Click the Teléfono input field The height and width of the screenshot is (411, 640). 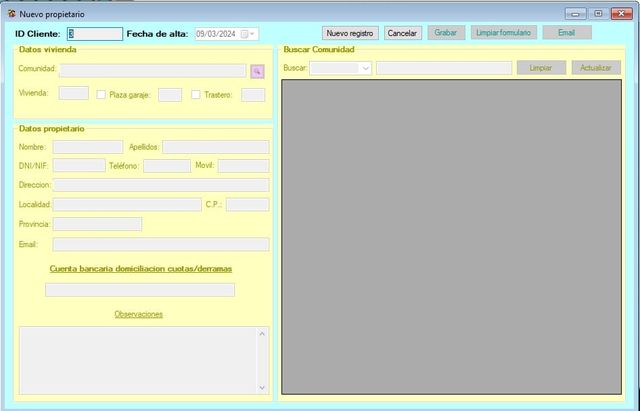pos(167,166)
